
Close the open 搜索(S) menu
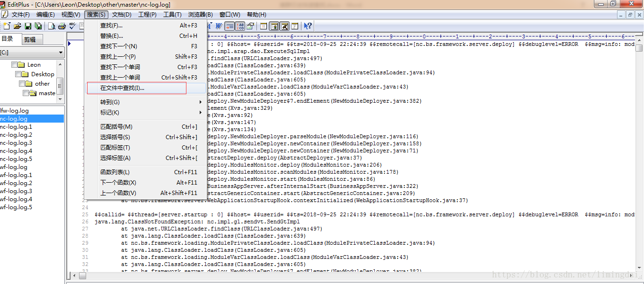(x=96, y=15)
